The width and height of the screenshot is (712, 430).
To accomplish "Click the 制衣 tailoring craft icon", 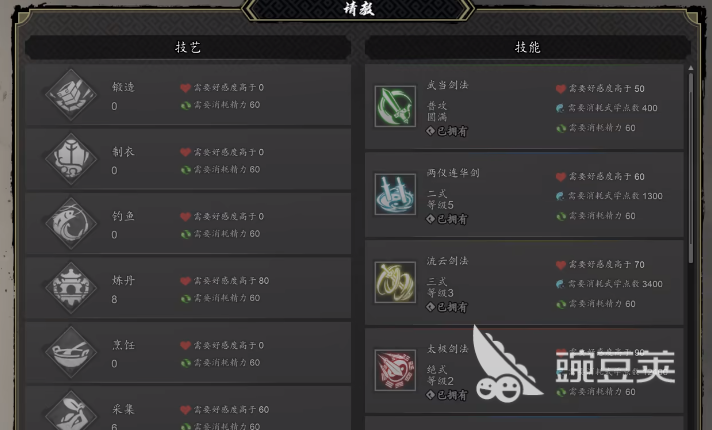I will (71, 159).
